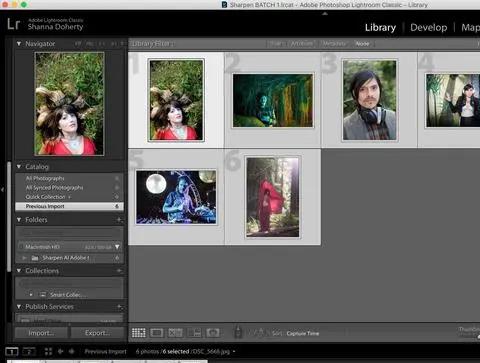
Task: Click Previous Import label in filmstrip bar
Action: coord(105,351)
